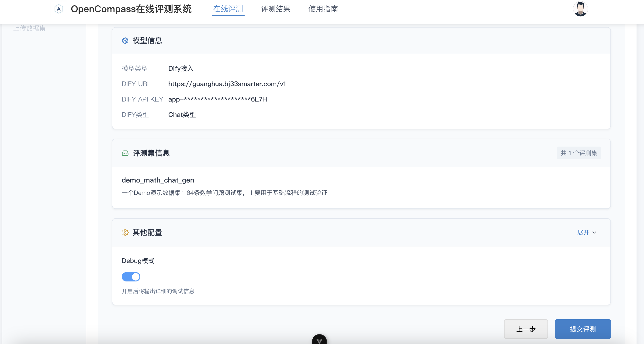Click the gear icon beside 其他配置
The height and width of the screenshot is (344, 644).
coord(125,232)
